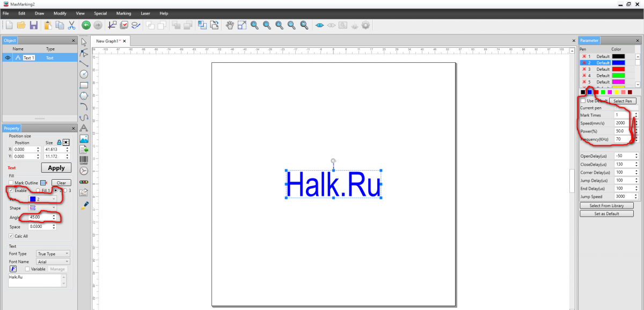The image size is (644, 310).
Task: Click the Save floppy disk icon
Action: tap(33, 25)
